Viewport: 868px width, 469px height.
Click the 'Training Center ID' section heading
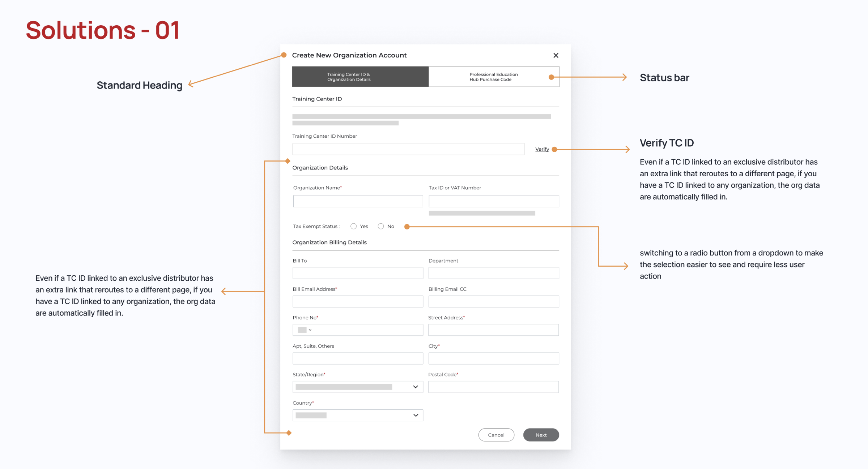point(317,99)
